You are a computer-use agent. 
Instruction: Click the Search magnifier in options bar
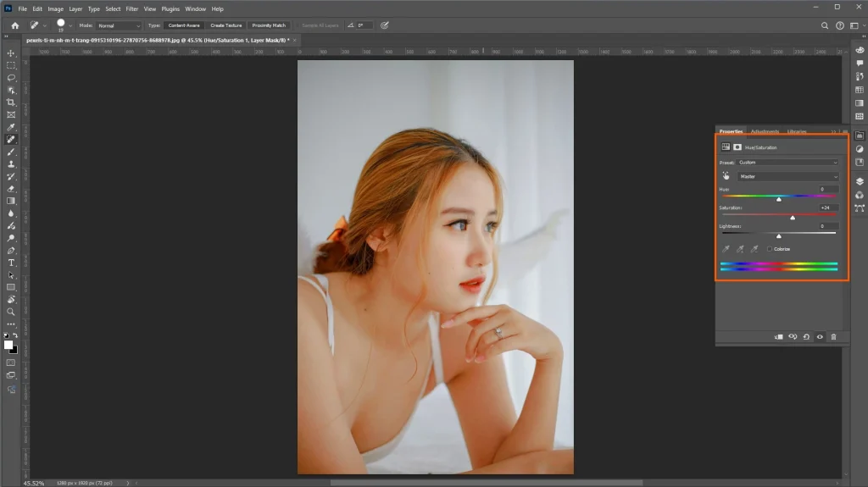tap(824, 25)
